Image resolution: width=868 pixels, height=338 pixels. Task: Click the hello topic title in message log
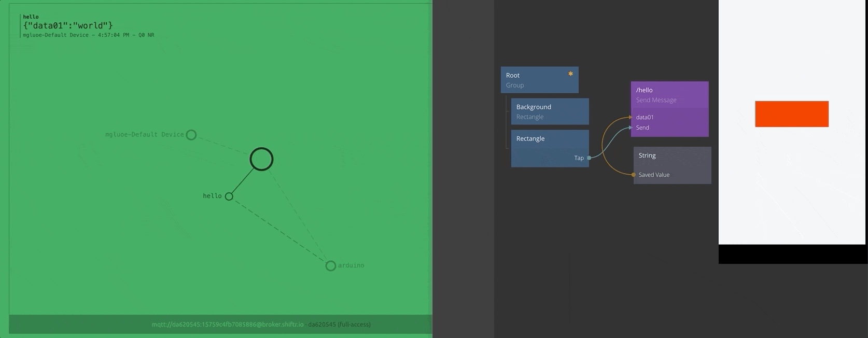(31, 17)
